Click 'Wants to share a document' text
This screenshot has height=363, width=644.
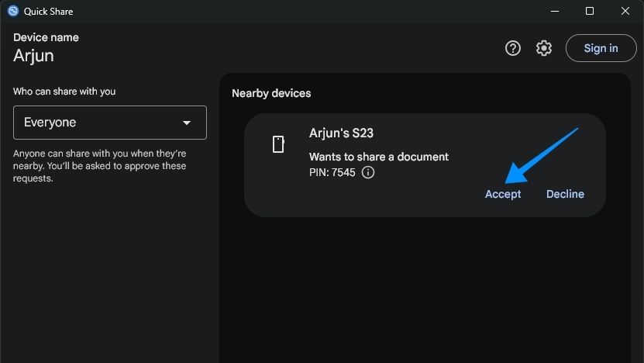(379, 157)
